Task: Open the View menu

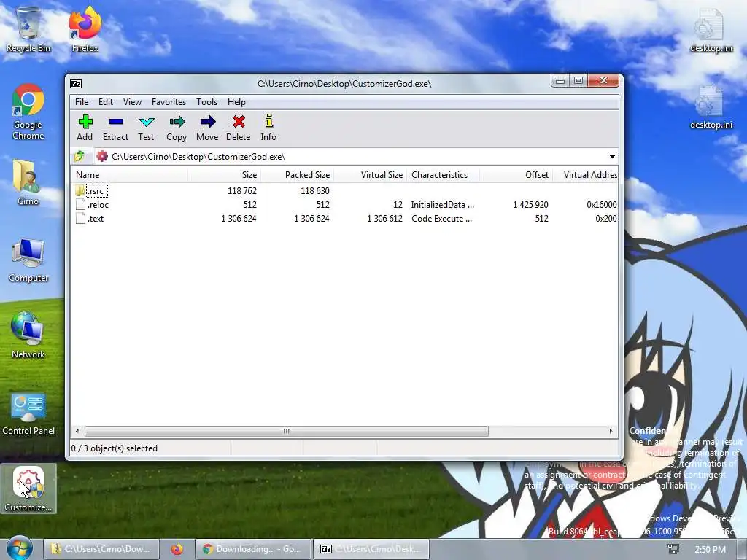Action: 132,102
